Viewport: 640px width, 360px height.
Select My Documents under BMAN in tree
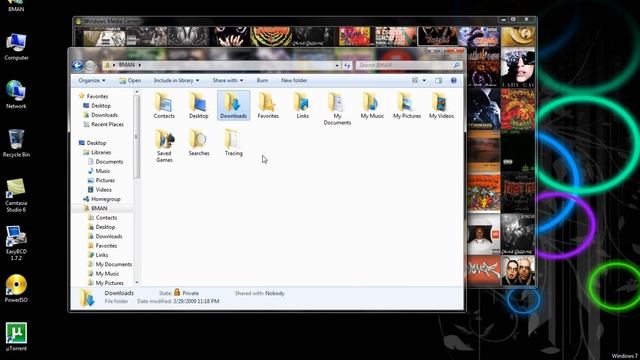110,264
